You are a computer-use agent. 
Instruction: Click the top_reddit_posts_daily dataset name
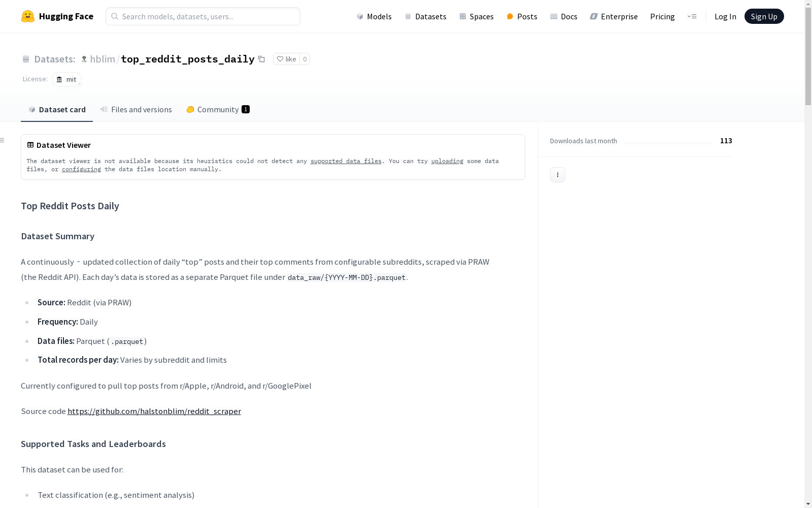[187, 59]
